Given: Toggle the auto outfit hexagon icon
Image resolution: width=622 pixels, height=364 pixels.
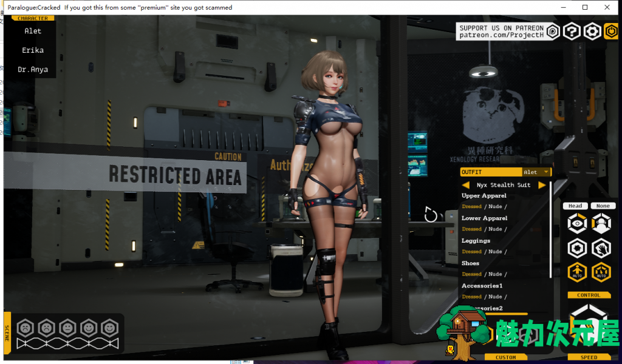Looking at the screenshot, I should tap(601, 272).
